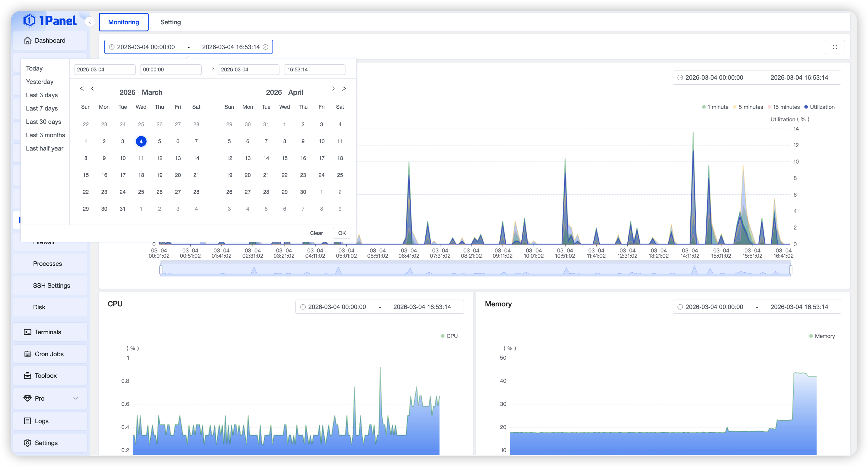Open the Logs sidebar item
This screenshot has width=868, height=467.
point(41,421)
